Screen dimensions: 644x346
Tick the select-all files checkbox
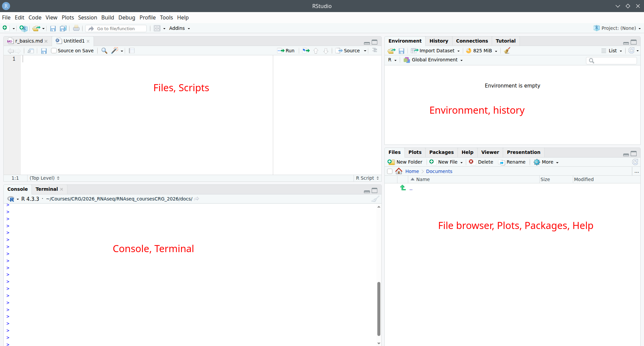(390, 171)
